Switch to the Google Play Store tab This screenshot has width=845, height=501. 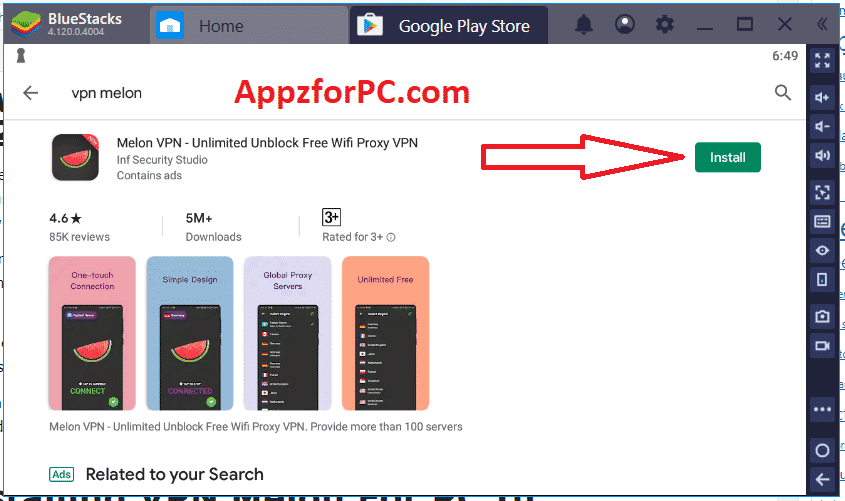pos(449,25)
